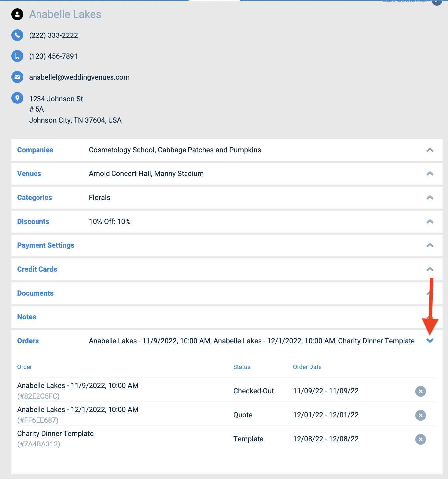Click the email anabellel@weddingvenues.com
Image resolution: width=448 pixels, height=479 pixels.
pos(79,77)
